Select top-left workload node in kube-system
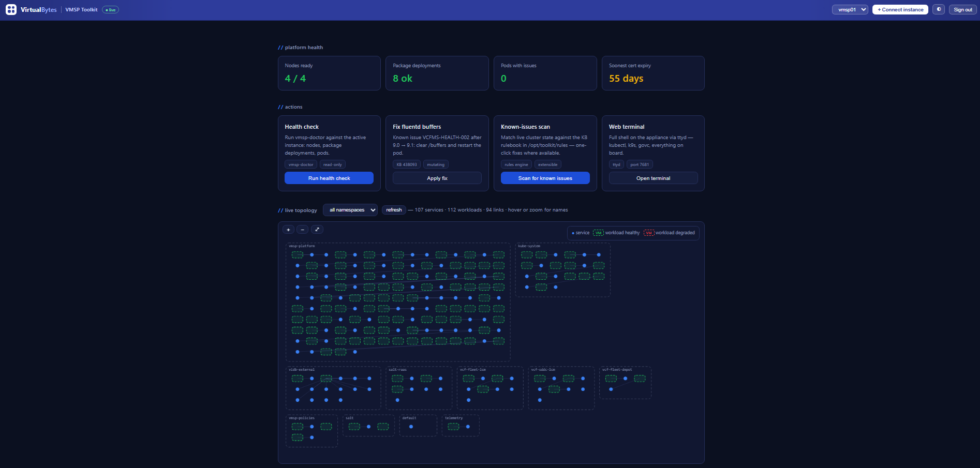The width and height of the screenshot is (980, 468). tap(527, 255)
